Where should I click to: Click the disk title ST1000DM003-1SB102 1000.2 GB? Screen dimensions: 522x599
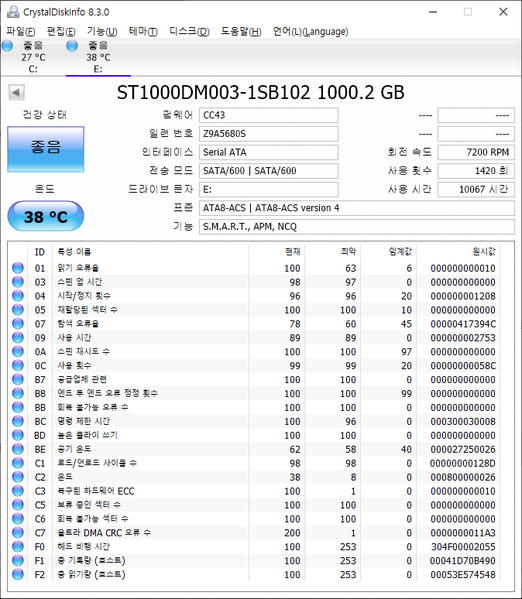[260, 92]
